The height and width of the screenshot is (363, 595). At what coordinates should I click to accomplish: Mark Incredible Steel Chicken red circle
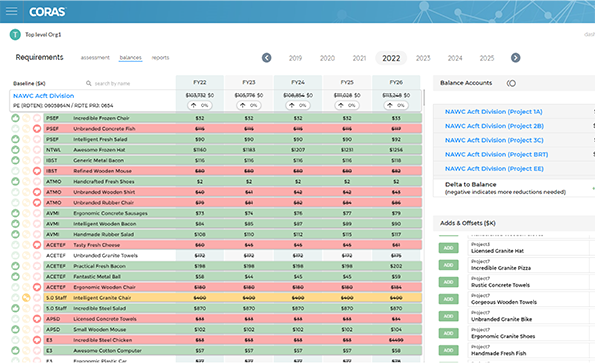click(x=37, y=340)
